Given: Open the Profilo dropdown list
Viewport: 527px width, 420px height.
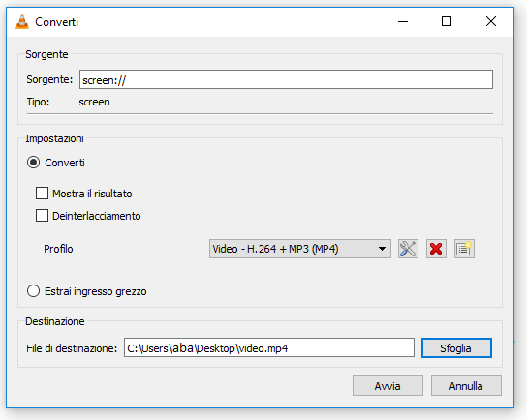Looking at the screenshot, I should [x=299, y=249].
